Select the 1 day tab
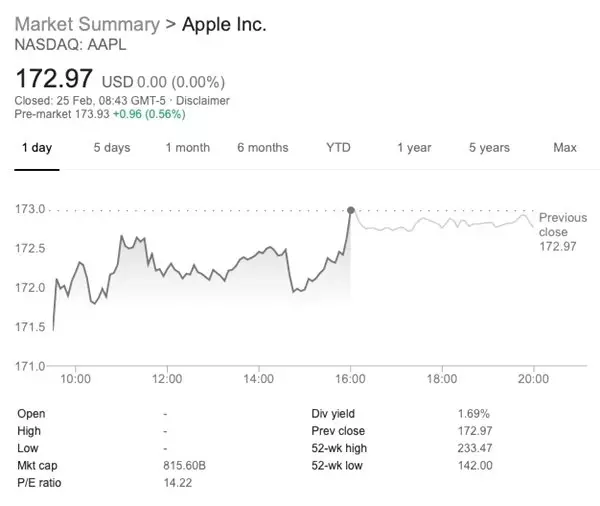 [35, 148]
